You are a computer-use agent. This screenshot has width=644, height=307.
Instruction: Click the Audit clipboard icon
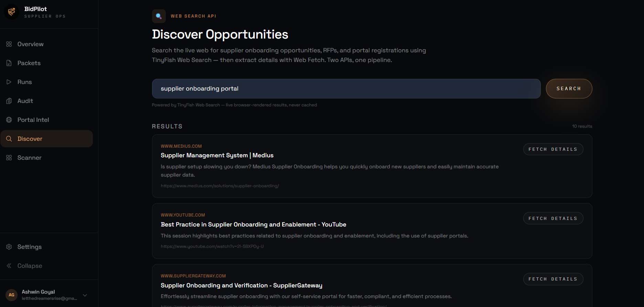9,101
